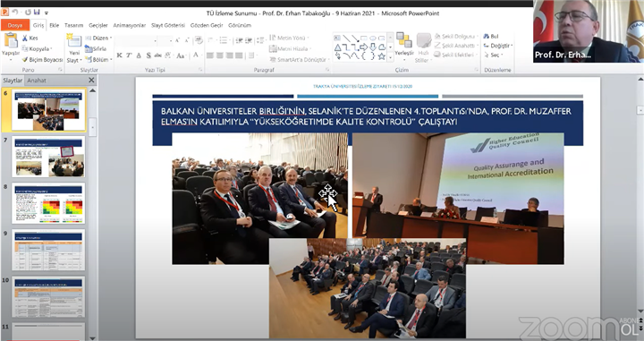Switch to the Anahat outline pane tab
644x341 pixels.
[x=37, y=81]
